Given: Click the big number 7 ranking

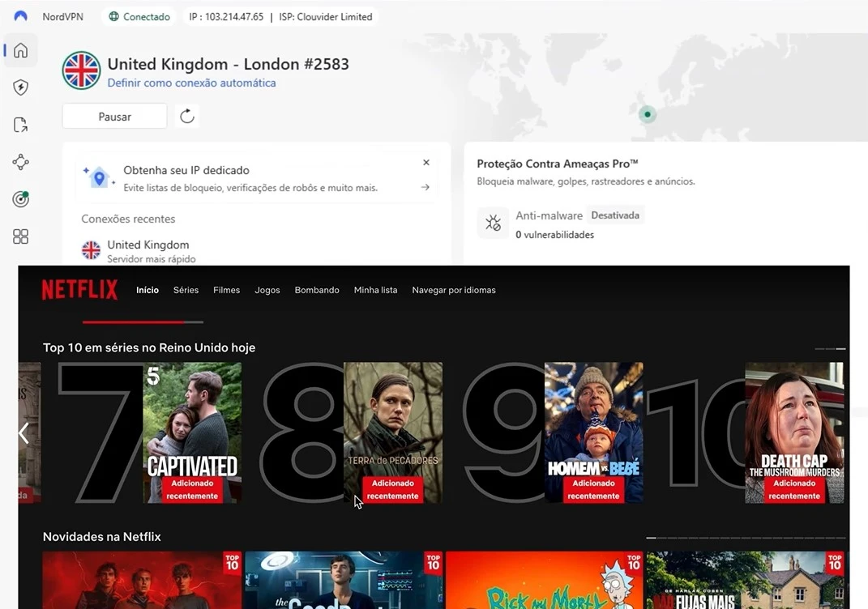Looking at the screenshot, I should pyautogui.click(x=100, y=432).
